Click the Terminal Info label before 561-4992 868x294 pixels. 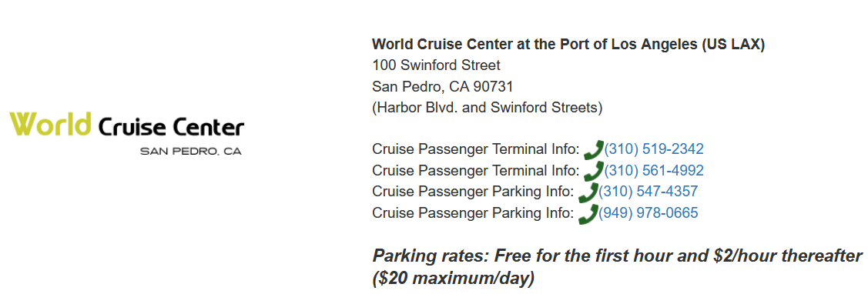coord(476,171)
